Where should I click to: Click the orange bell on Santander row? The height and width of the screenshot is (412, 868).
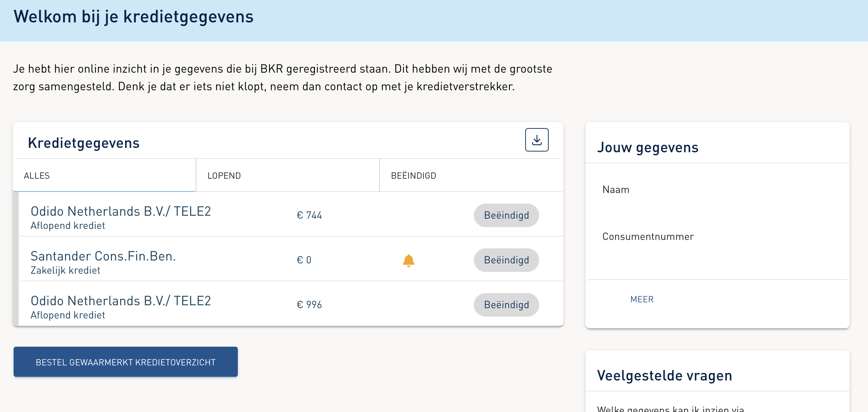tap(408, 260)
